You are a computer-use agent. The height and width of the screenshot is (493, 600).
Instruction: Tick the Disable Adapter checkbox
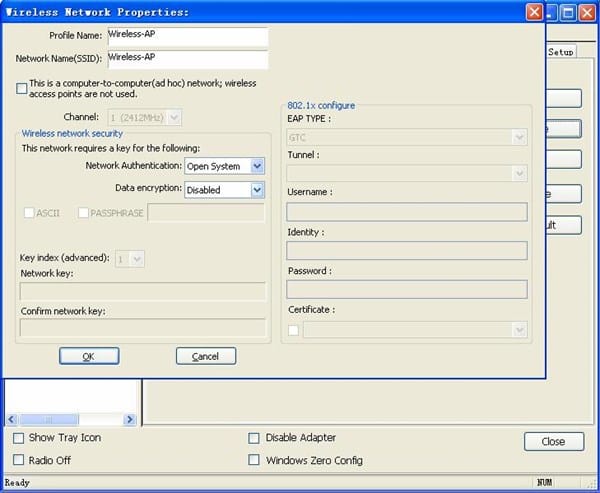tap(254, 438)
